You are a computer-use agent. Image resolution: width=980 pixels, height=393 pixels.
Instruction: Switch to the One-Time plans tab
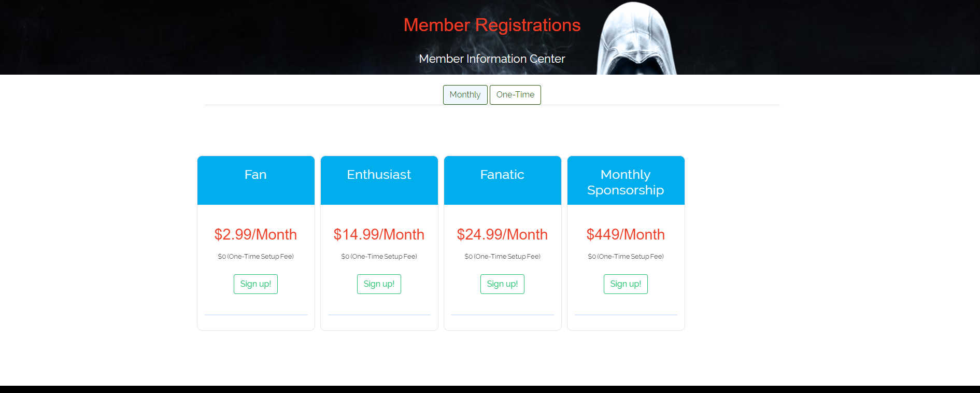click(x=515, y=95)
